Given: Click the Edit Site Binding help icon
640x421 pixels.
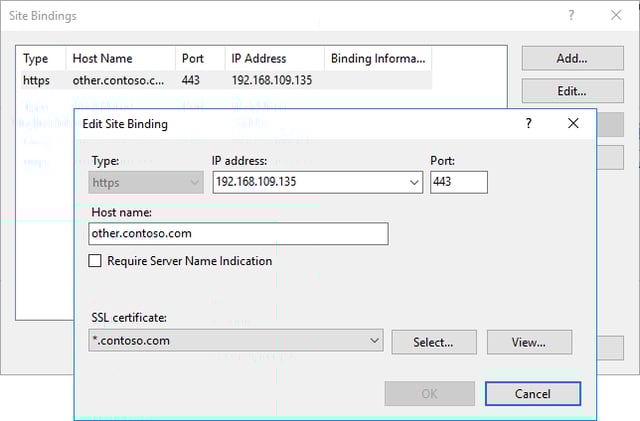Looking at the screenshot, I should click(x=526, y=124).
